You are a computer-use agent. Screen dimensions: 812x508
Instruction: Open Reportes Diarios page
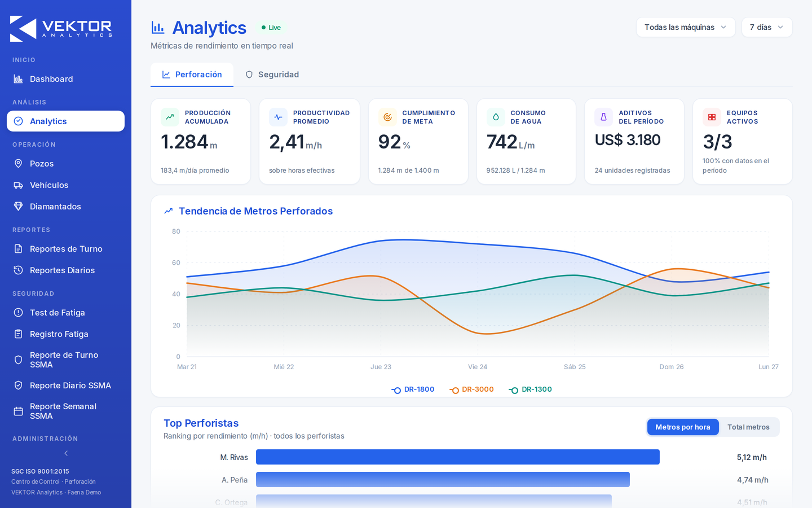point(65,270)
